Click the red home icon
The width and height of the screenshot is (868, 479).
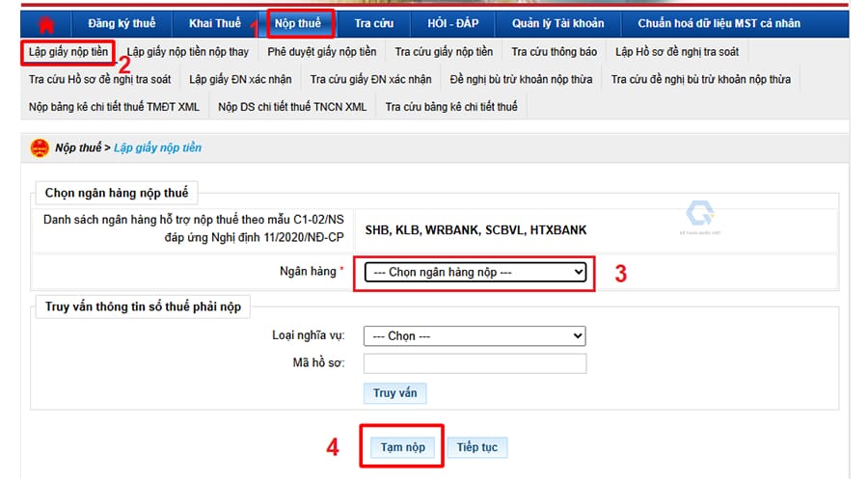coord(45,23)
